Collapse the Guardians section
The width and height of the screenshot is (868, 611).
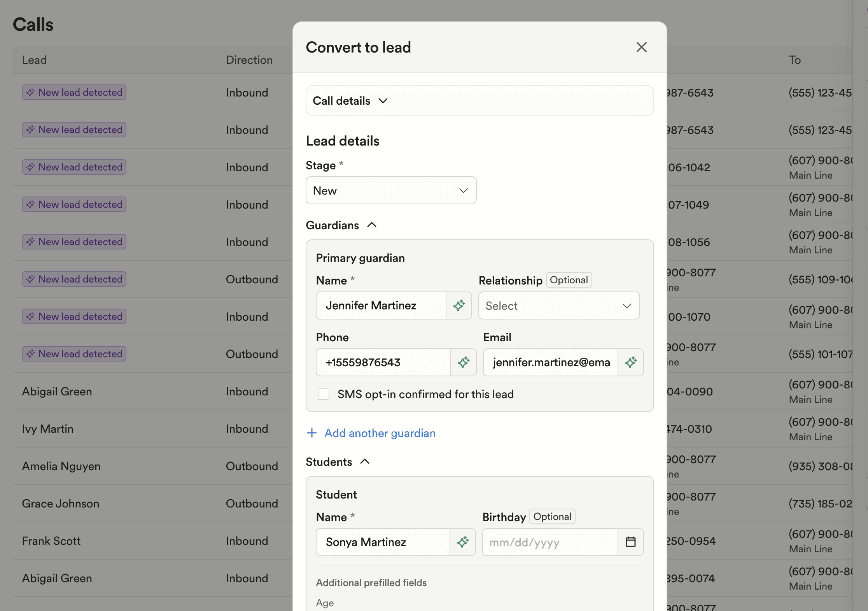point(372,225)
